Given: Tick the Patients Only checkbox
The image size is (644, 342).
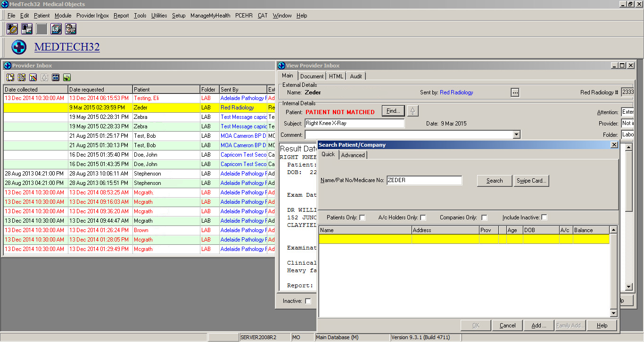Looking at the screenshot, I should tap(362, 217).
